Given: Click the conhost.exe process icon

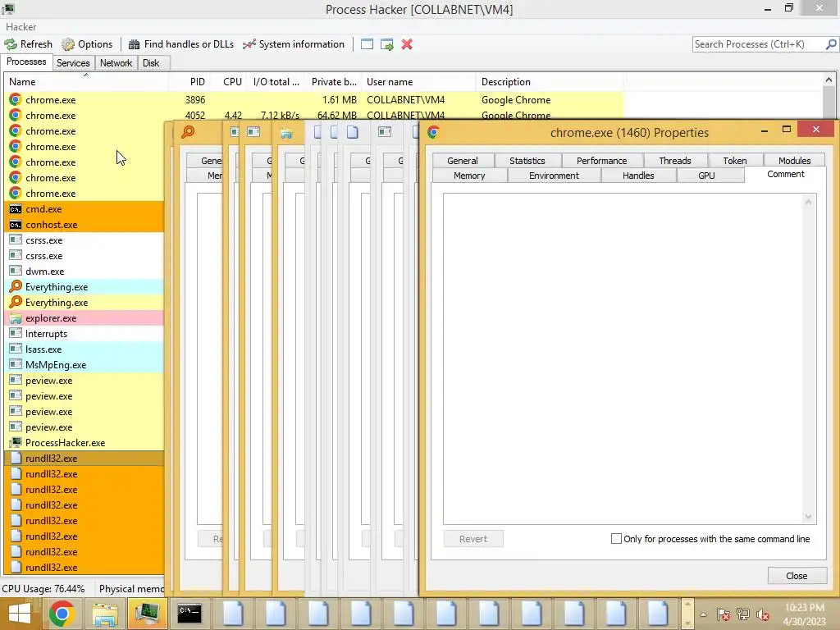Looking at the screenshot, I should tap(16, 225).
